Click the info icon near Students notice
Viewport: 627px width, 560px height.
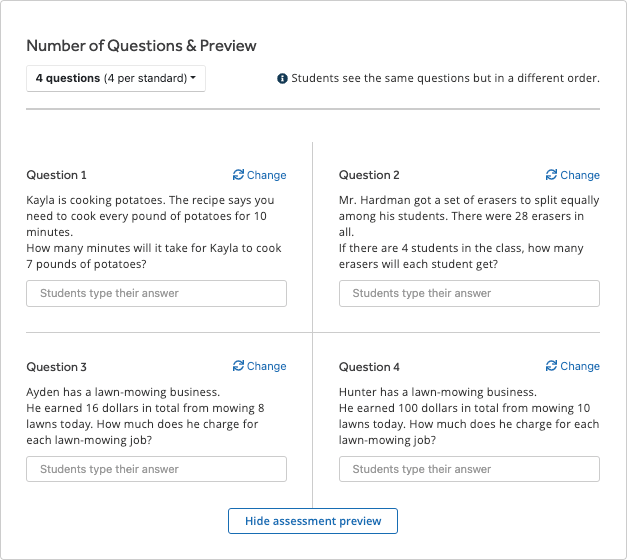coord(282,78)
